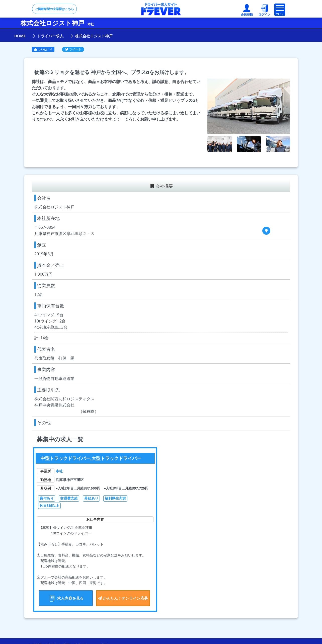Click the Facebook いいね! button
The image size is (322, 644).
point(43,49)
